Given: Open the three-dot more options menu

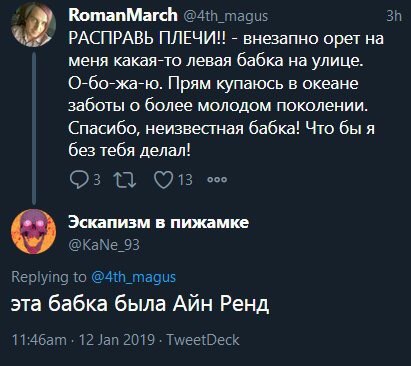Looking at the screenshot, I should [x=217, y=180].
